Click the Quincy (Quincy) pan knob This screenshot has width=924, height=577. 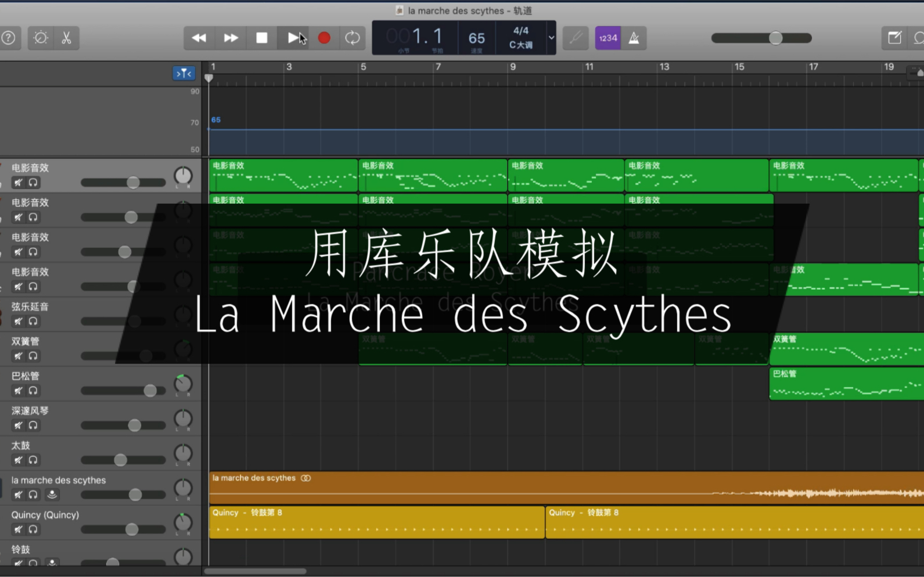183,522
